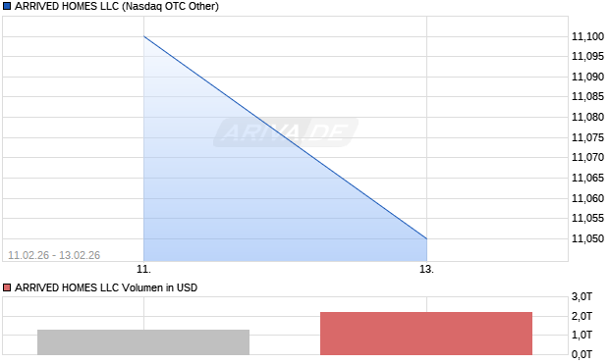Click the 2,0T volume axis label

click(x=581, y=316)
